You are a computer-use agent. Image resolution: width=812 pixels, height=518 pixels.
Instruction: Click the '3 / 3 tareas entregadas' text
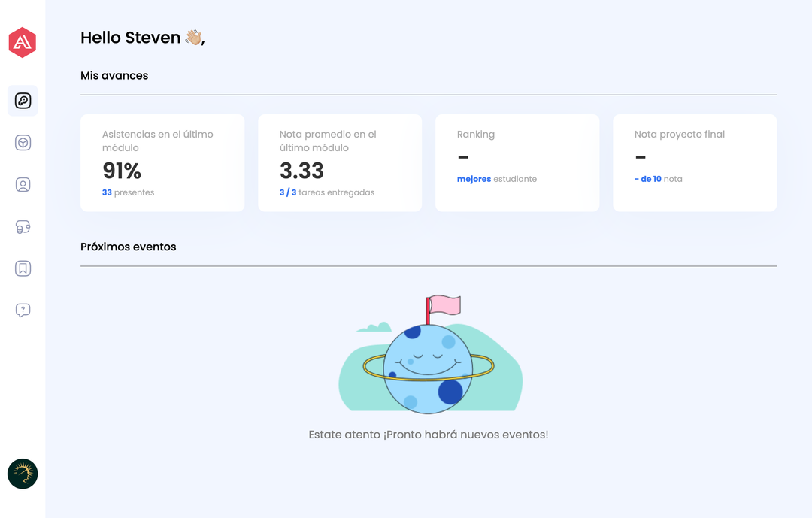(x=327, y=192)
